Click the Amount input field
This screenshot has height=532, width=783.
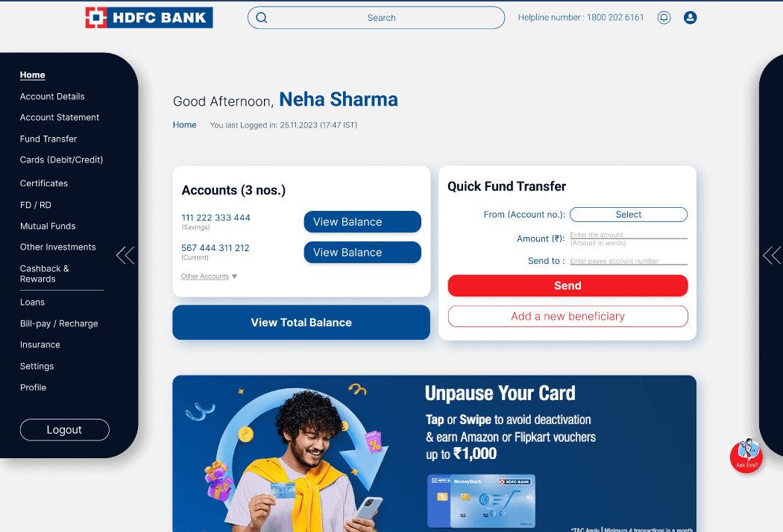pos(629,235)
